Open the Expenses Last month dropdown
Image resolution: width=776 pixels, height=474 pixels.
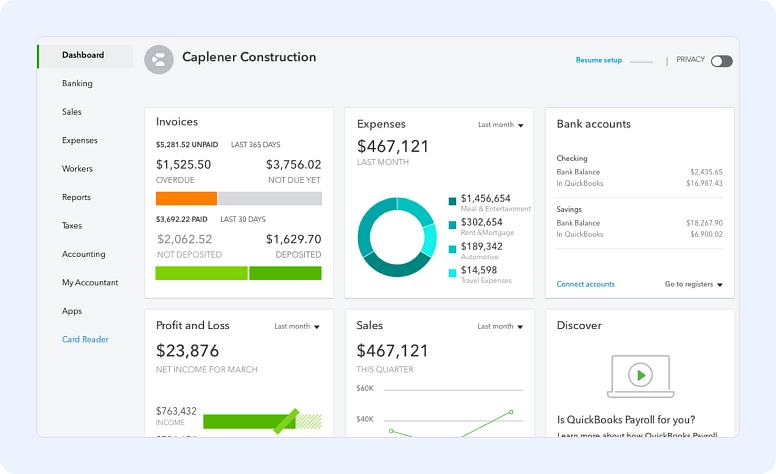(x=500, y=125)
